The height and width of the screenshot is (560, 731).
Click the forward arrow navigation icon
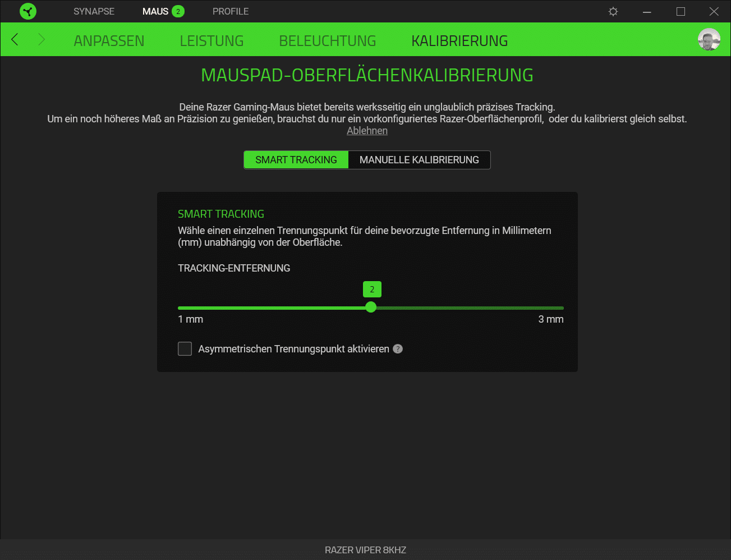pos(42,39)
